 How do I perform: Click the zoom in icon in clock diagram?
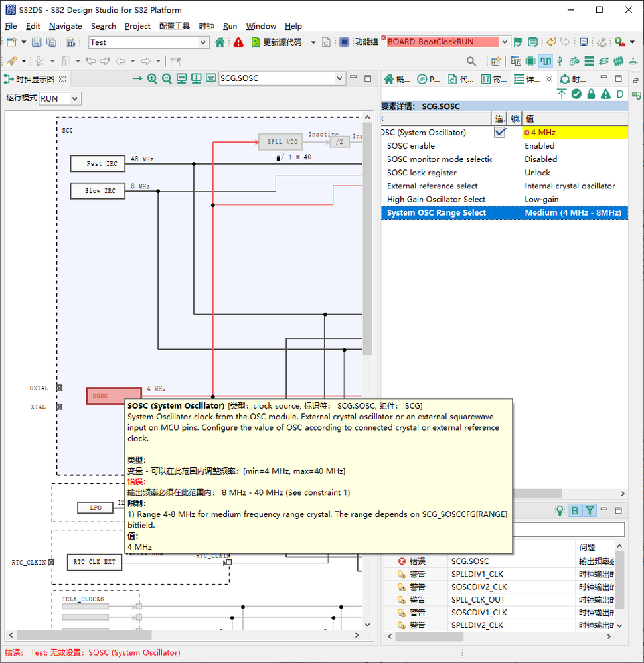[152, 79]
